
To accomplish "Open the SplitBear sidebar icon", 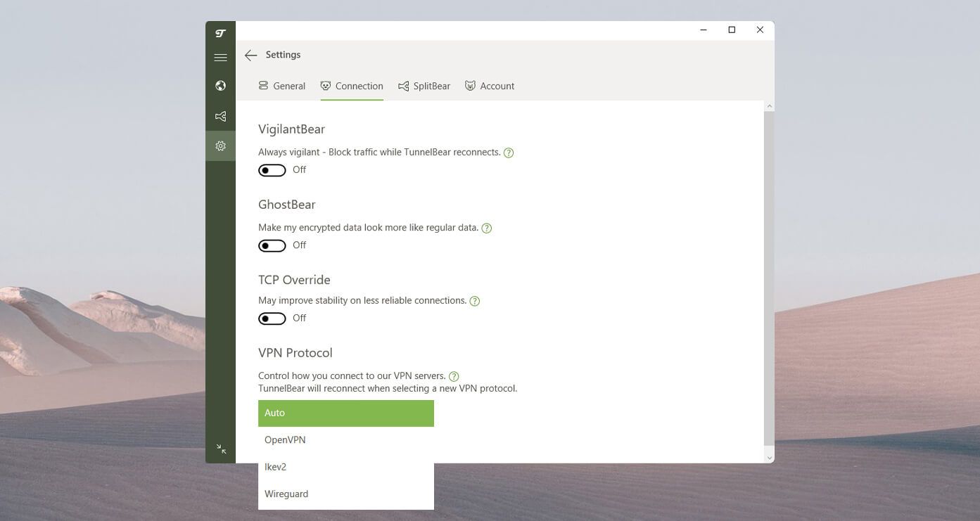I will pos(220,117).
